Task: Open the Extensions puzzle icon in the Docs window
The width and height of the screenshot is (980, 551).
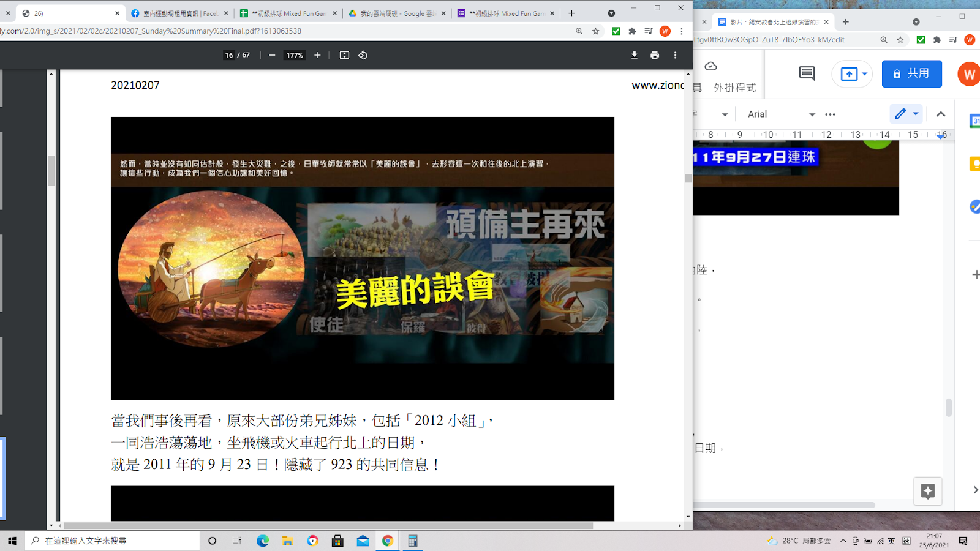Action: [937, 40]
